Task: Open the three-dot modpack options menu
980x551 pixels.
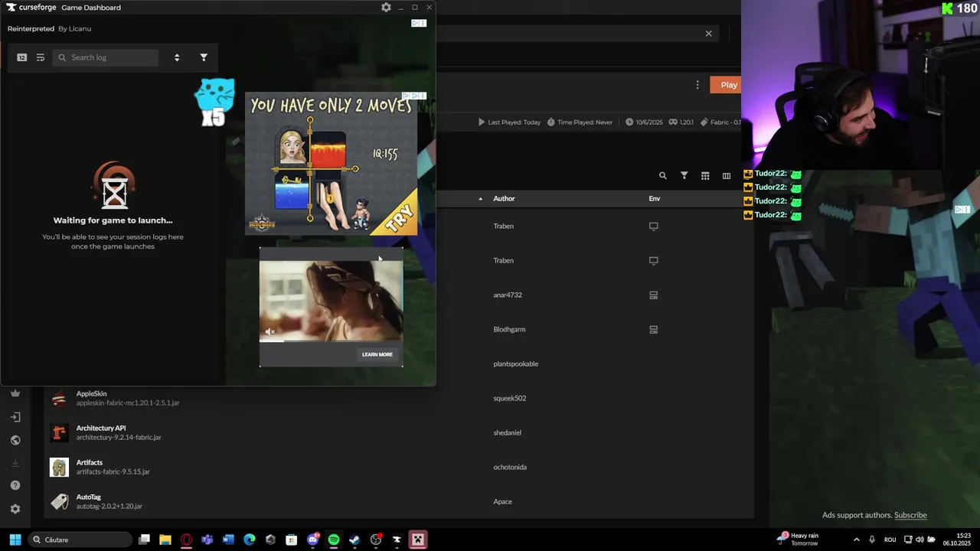Action: click(697, 85)
